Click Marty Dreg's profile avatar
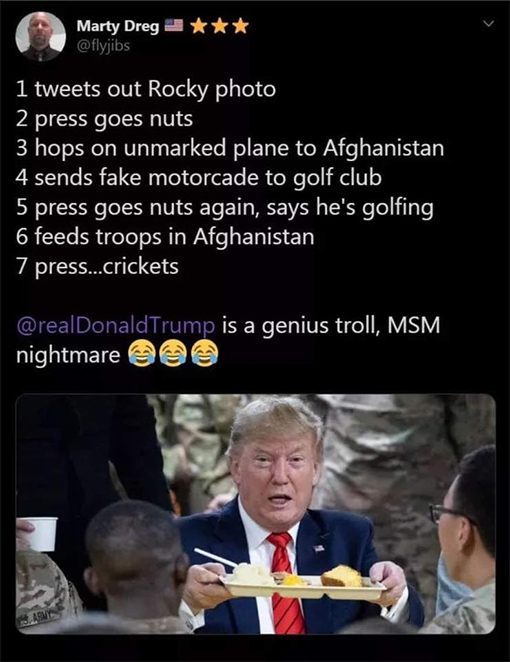This screenshot has width=510, height=662. (41, 36)
